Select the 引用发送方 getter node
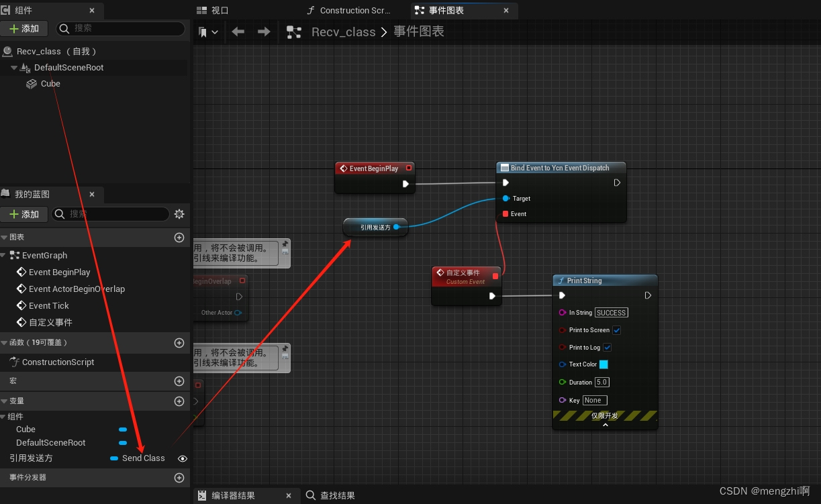Image resolution: width=821 pixels, height=504 pixels. tap(375, 228)
